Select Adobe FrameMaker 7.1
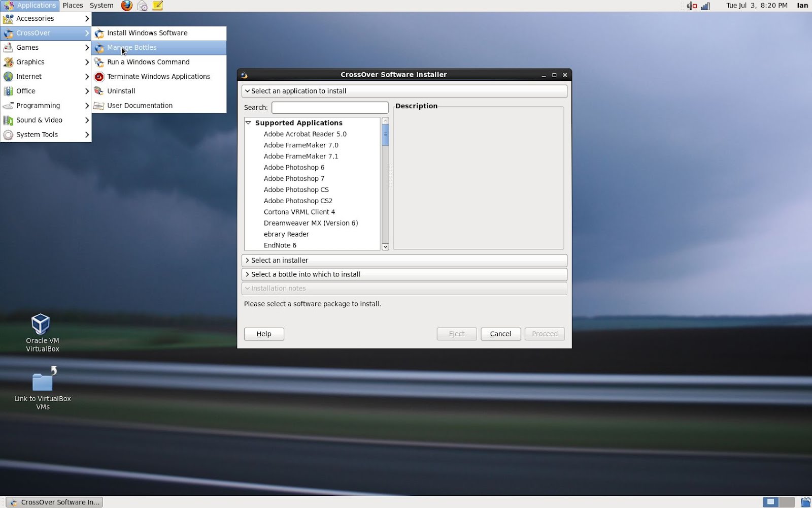Image resolution: width=812 pixels, height=508 pixels. [x=301, y=156]
